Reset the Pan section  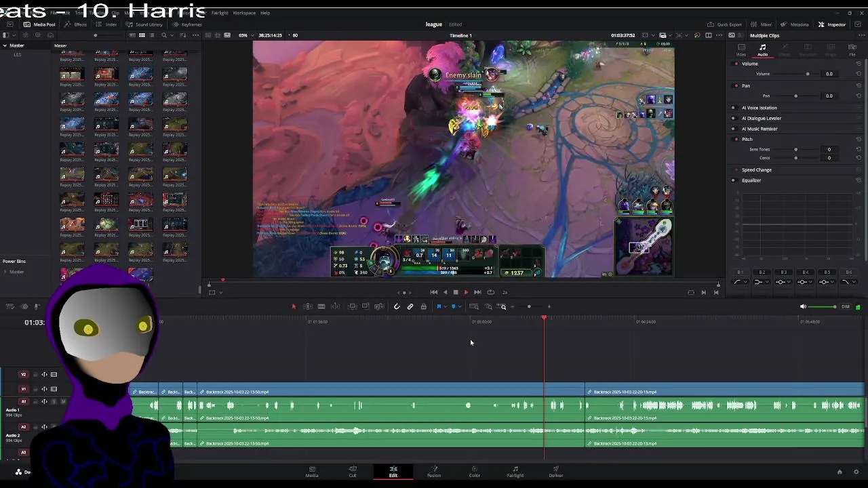(x=859, y=86)
